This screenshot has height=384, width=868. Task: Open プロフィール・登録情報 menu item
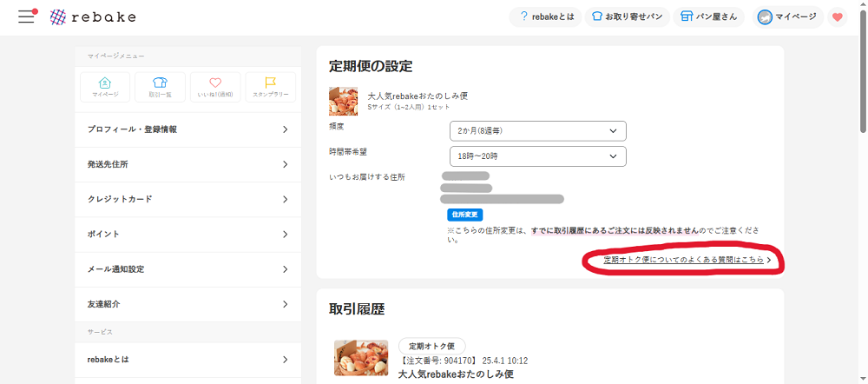coord(188,129)
